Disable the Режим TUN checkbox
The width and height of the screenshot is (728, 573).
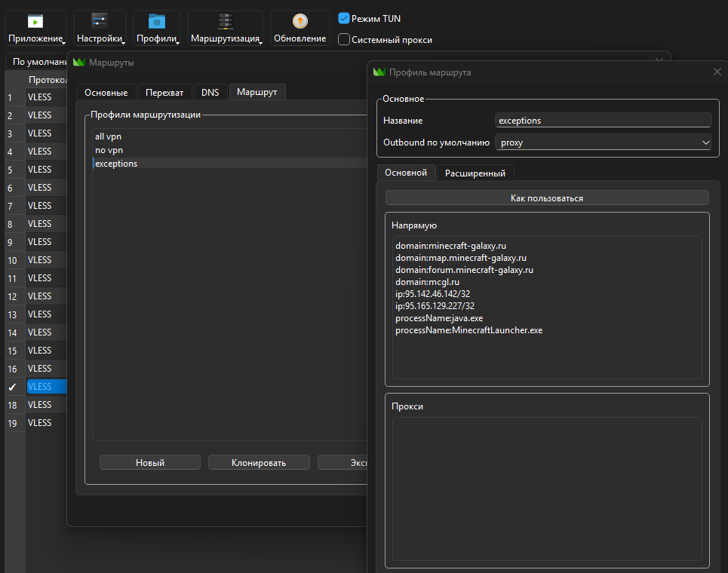coord(344,18)
